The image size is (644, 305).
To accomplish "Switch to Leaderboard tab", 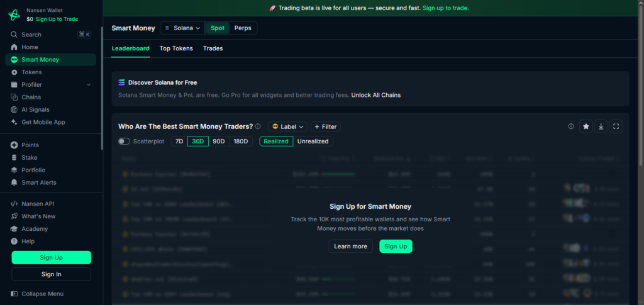I will pyautogui.click(x=131, y=48).
